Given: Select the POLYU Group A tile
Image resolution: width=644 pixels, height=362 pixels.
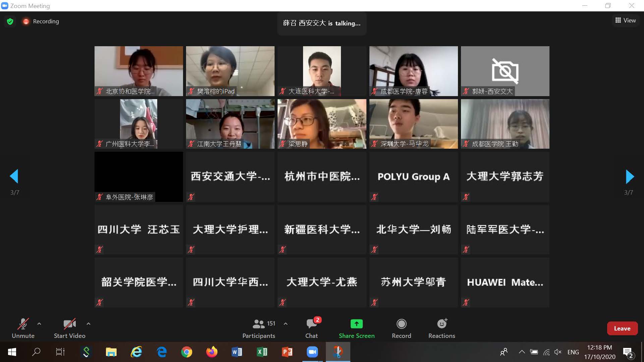Looking at the screenshot, I should (413, 177).
